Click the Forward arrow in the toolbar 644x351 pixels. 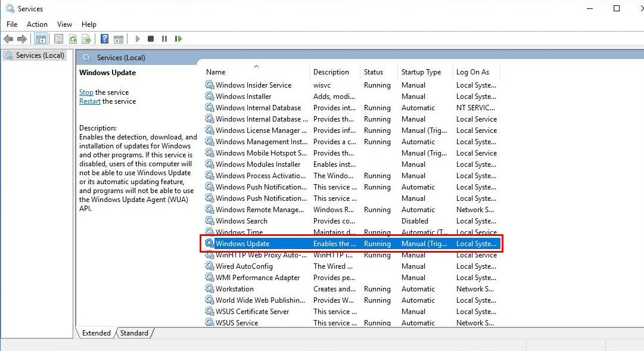click(22, 39)
